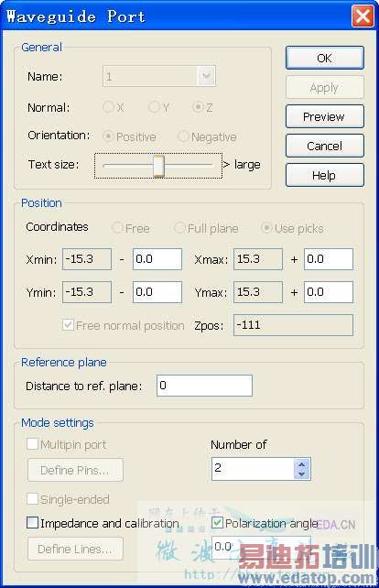Screen dimensions: 379x588
Task: Click the Xmin offset input field
Action: point(157,259)
